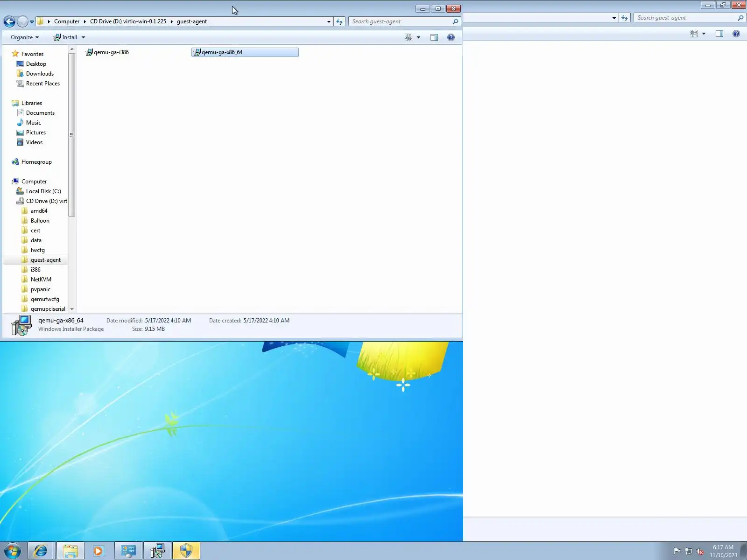Open the address bar history dropdown
The image size is (747, 560).
[329, 21]
